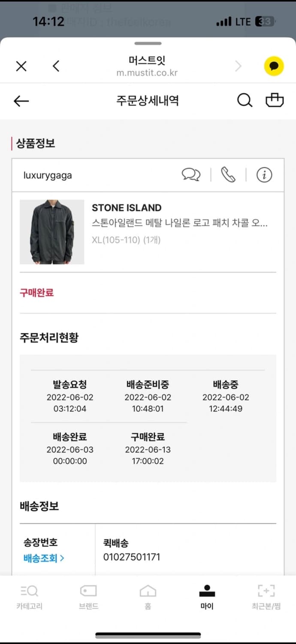Tap the forward chevron next to 머스트잇 title
This screenshot has width=296, height=644.
(238, 66)
